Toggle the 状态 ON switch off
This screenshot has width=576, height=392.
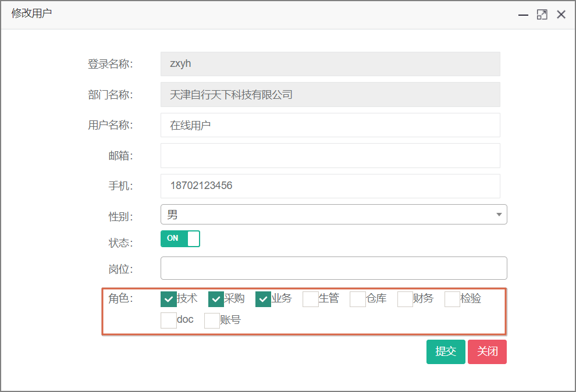(x=180, y=238)
